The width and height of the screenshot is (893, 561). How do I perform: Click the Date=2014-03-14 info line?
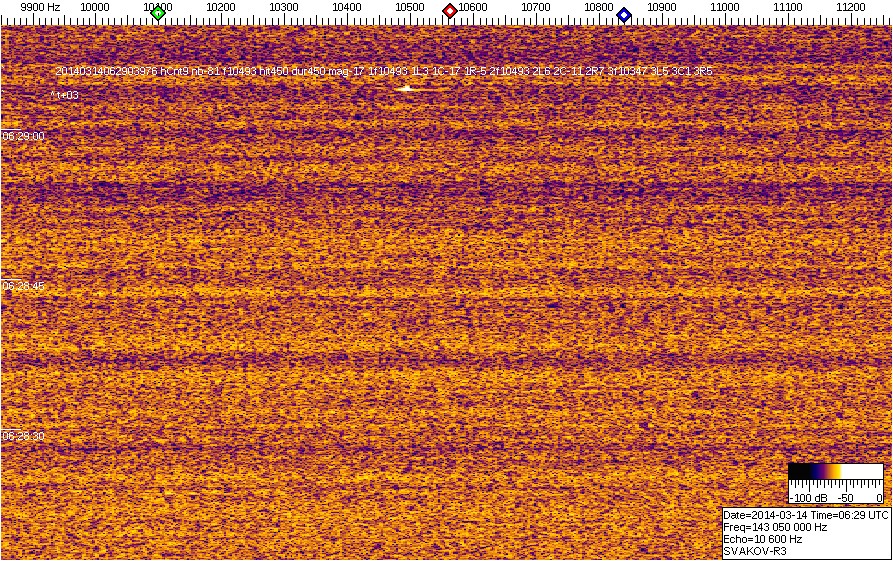tap(805, 514)
